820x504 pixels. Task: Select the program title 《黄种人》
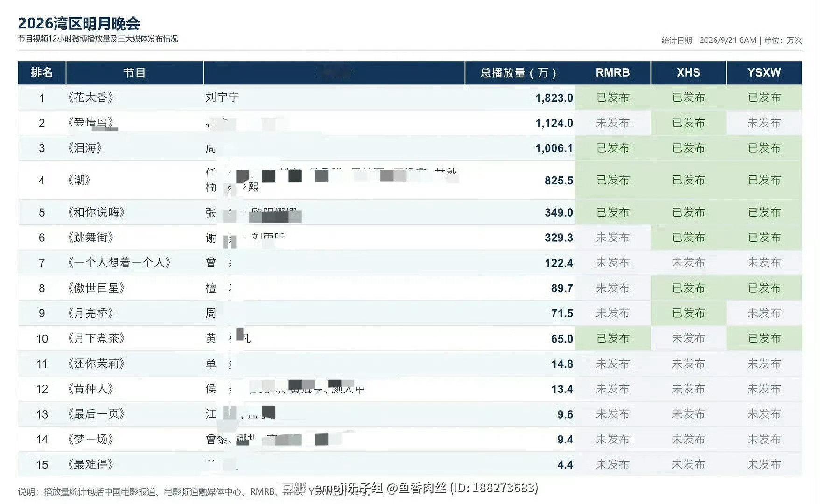click(90, 389)
